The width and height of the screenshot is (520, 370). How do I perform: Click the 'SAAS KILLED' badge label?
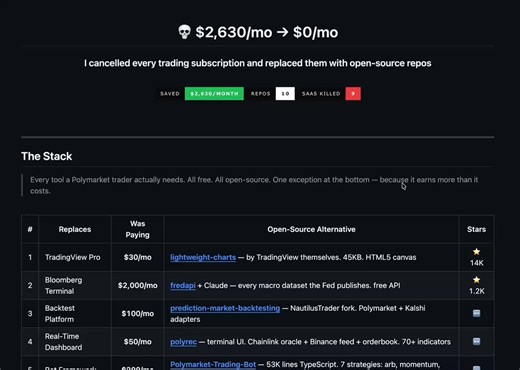(321, 94)
